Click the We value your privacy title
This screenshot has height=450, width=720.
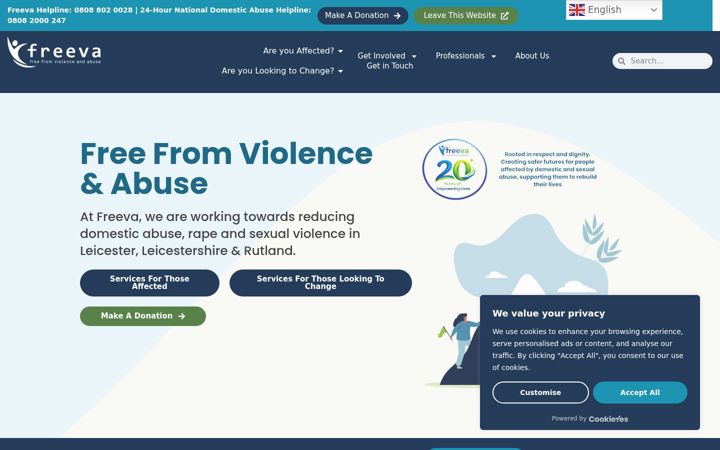(549, 314)
